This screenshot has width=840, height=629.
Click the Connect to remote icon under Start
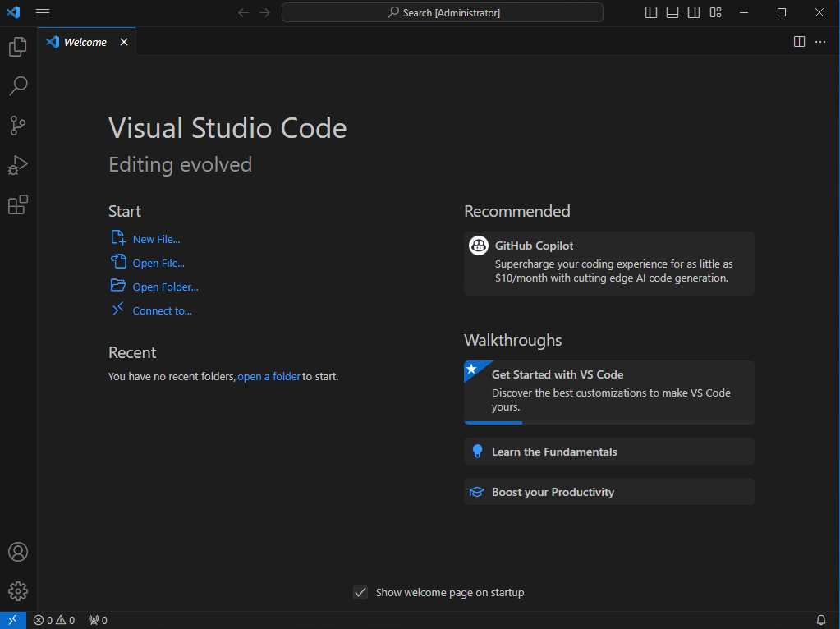118,309
